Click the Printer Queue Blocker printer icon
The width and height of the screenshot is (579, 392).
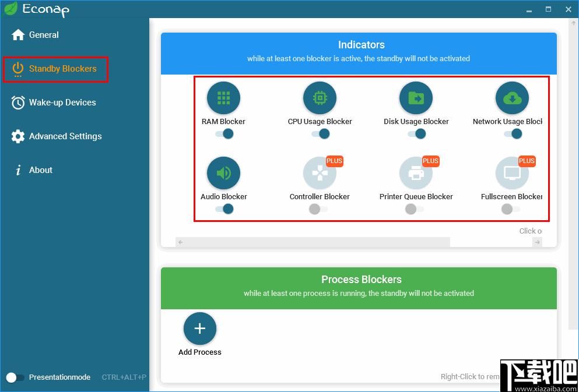pos(416,173)
